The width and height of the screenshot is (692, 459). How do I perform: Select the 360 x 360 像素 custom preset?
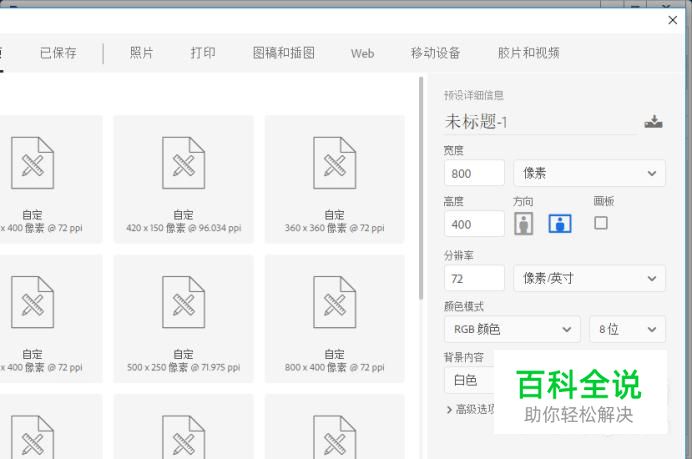pyautogui.click(x=335, y=179)
